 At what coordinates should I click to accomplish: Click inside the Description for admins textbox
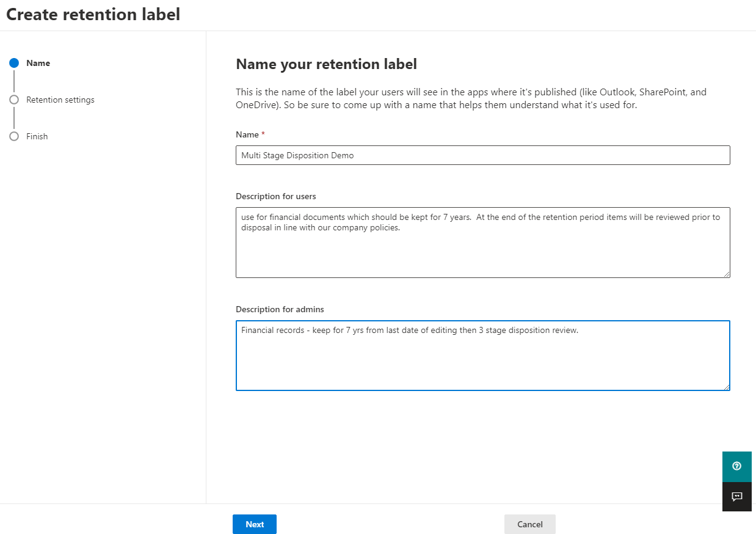tap(482, 360)
